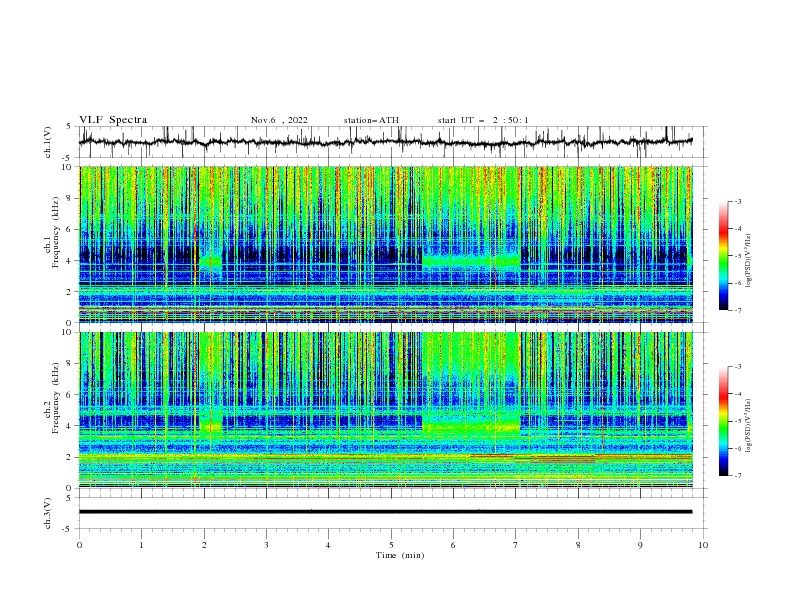Select the ch.1 color bar log(PSD) label
Image resolution: width=792 pixels, height=612 pixels.
(749, 261)
